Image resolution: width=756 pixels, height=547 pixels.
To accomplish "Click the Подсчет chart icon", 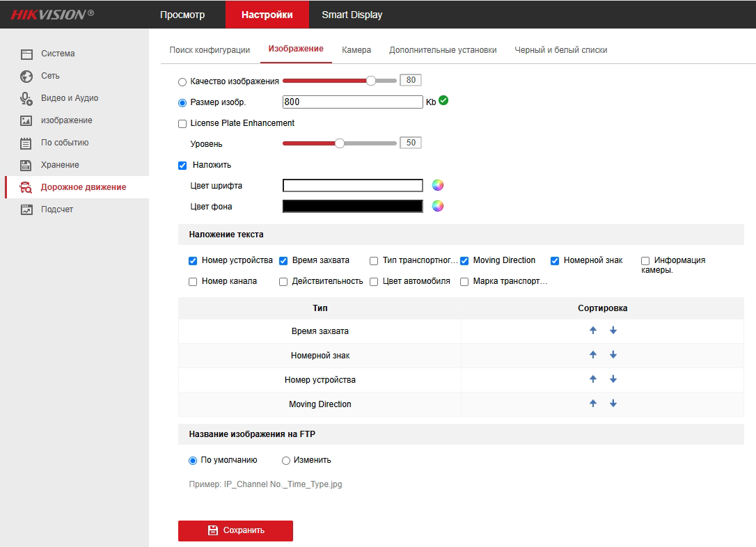I will (x=26, y=209).
